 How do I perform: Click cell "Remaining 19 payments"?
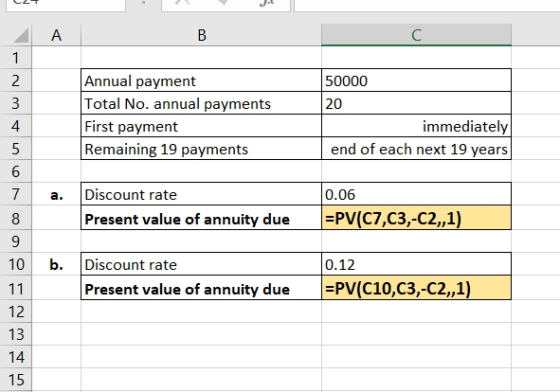(201, 149)
